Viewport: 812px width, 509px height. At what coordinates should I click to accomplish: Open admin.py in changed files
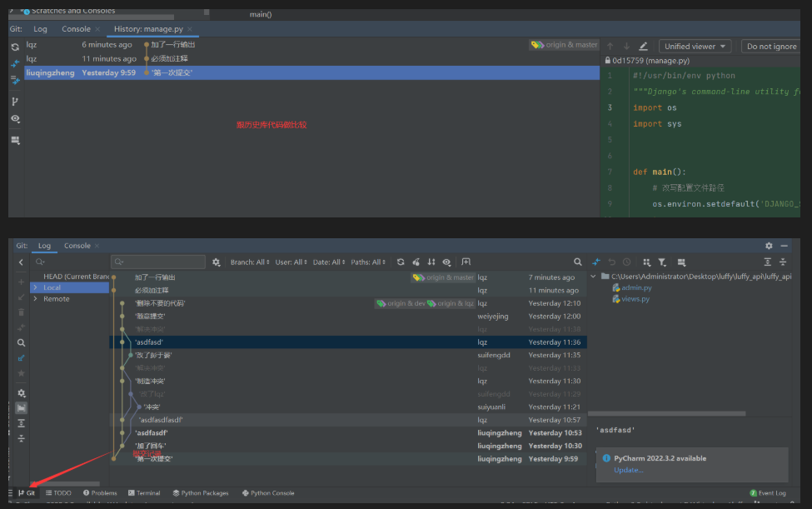[x=636, y=288]
